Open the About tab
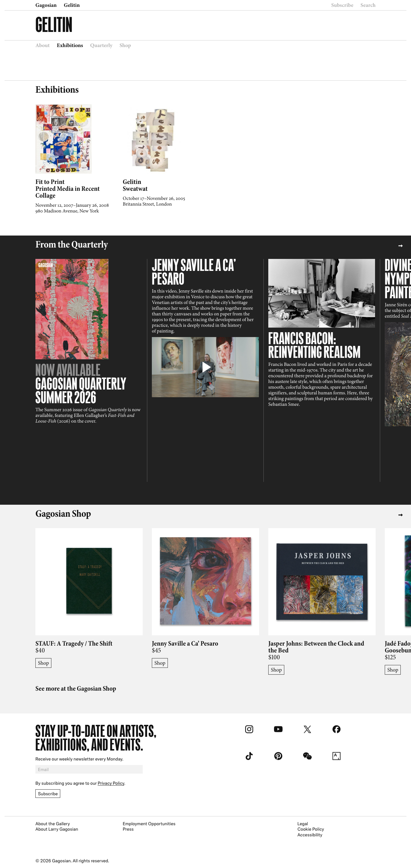This screenshot has width=411, height=868. [x=43, y=46]
